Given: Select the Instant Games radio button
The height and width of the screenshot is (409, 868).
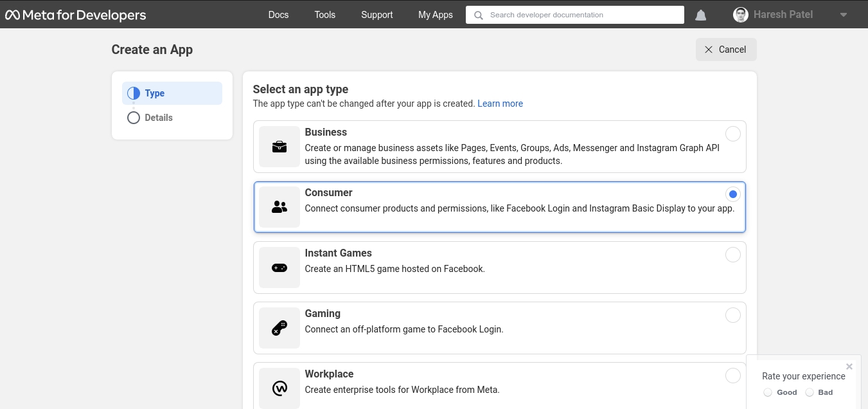Looking at the screenshot, I should click(x=732, y=255).
